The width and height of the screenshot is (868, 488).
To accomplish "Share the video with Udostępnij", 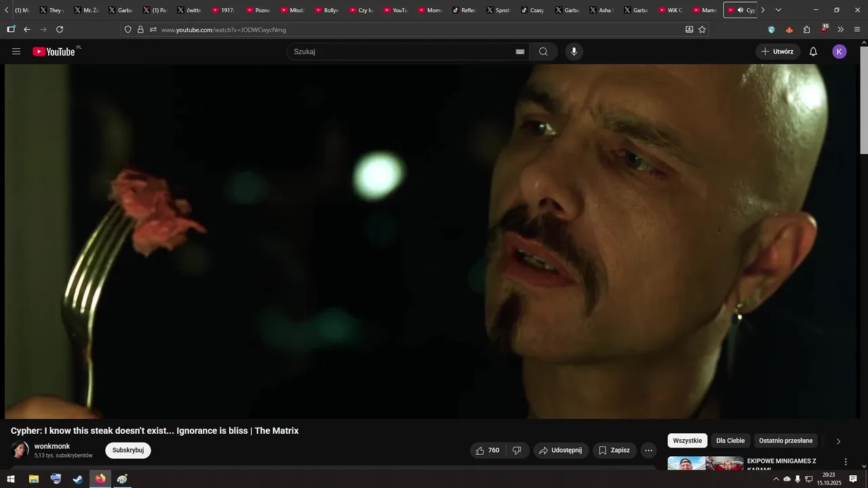I will coord(561,451).
